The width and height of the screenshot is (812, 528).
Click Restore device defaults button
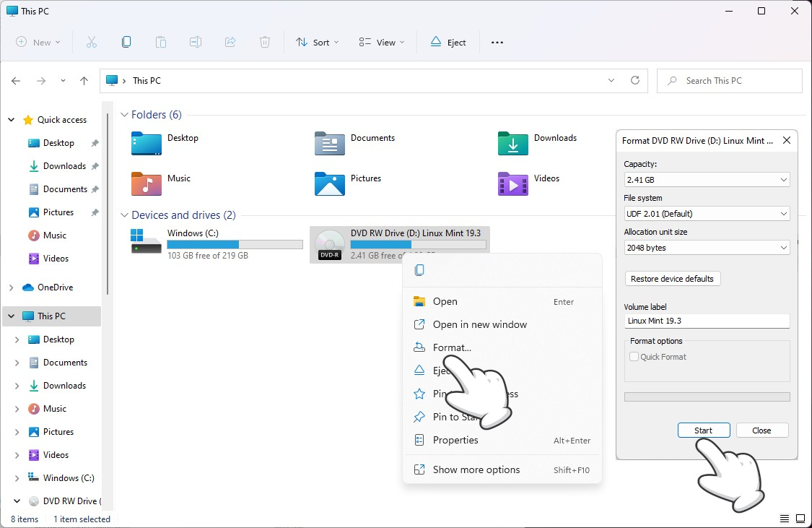(x=672, y=279)
